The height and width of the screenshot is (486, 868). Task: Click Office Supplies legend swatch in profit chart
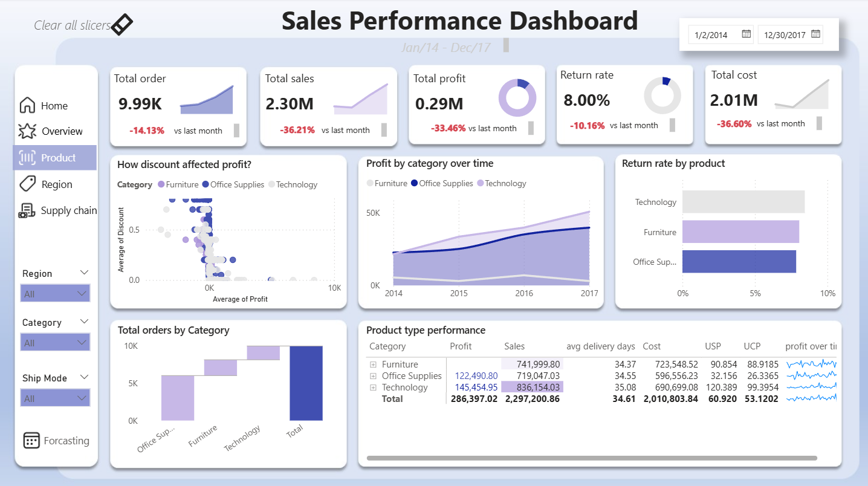click(415, 183)
